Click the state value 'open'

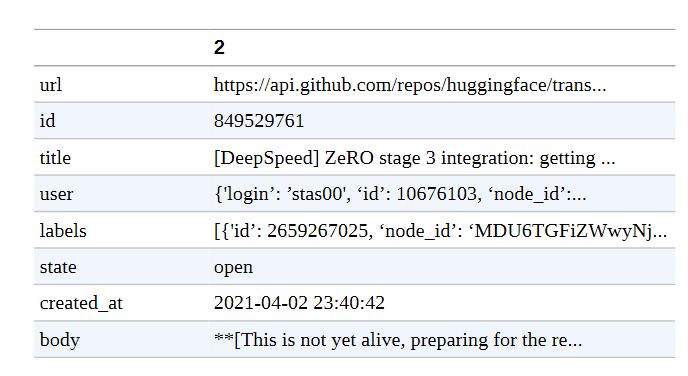tap(233, 268)
